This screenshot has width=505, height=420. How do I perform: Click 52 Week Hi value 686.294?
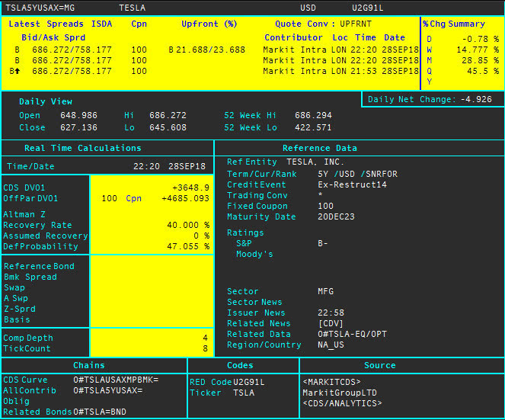(313, 115)
